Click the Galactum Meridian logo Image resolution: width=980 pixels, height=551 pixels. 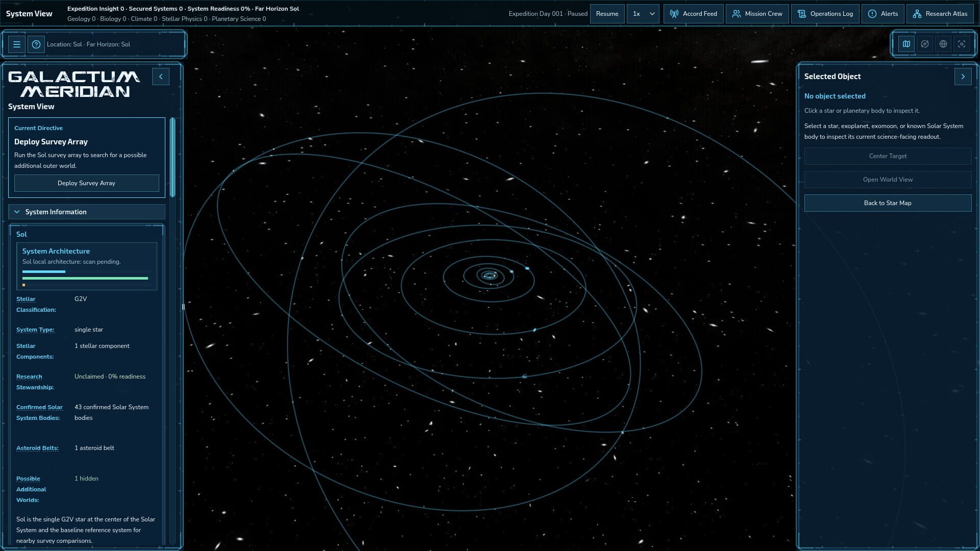[74, 84]
